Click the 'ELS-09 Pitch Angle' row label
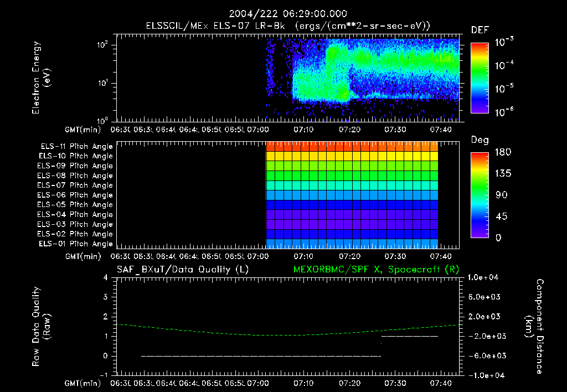 click(x=75, y=166)
